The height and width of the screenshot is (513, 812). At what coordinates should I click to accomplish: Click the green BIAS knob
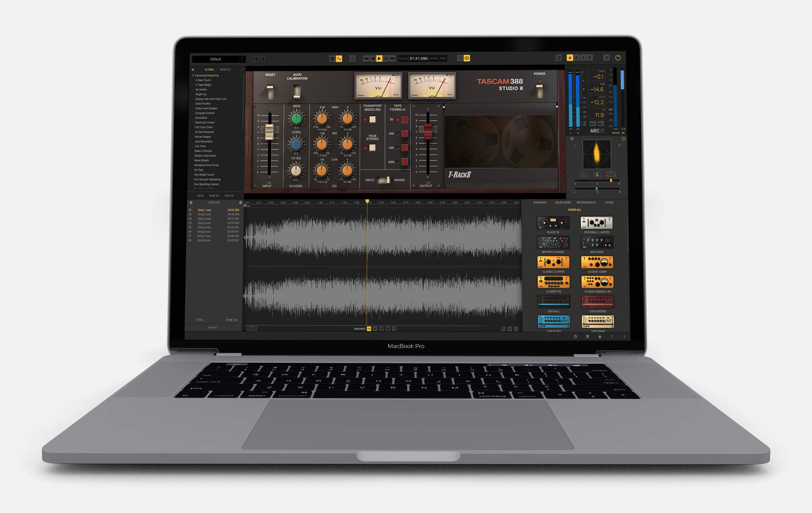tap(296, 118)
